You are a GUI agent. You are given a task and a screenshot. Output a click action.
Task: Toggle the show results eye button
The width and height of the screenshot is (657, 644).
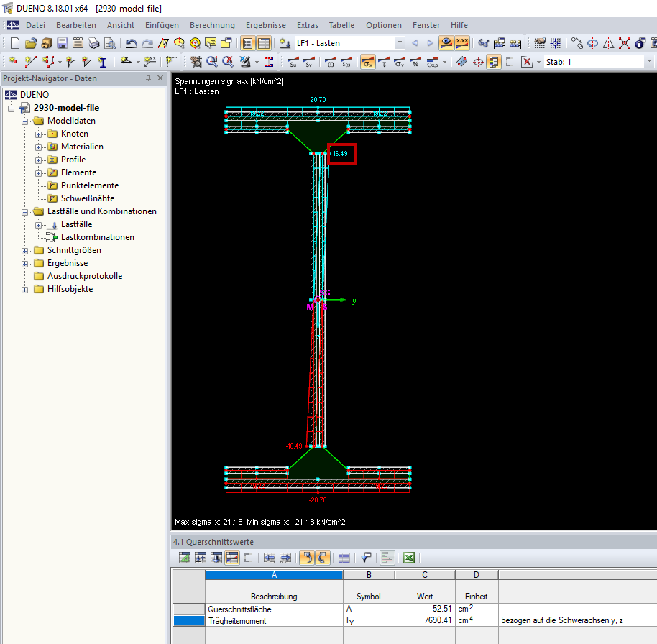coord(446,43)
